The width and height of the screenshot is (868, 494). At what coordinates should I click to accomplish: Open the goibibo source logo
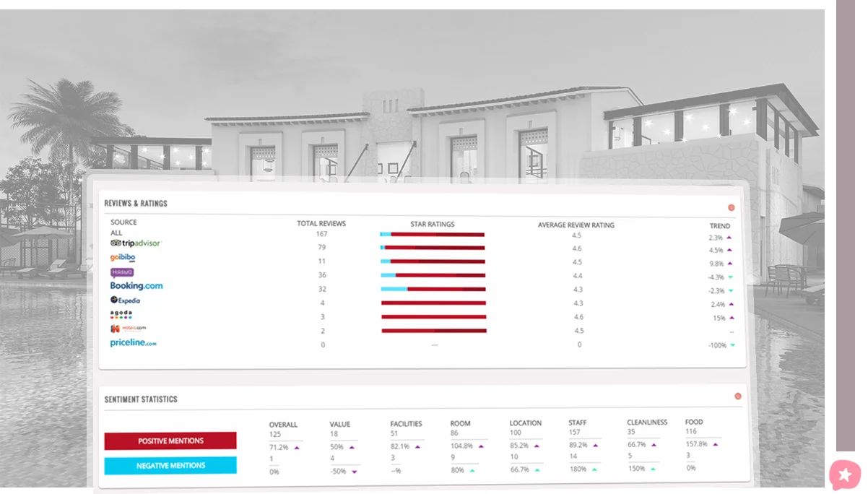(123, 258)
